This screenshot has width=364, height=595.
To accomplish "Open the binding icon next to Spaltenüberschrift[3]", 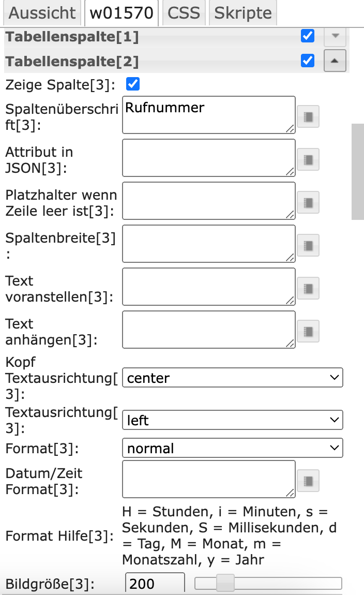I will (x=308, y=116).
